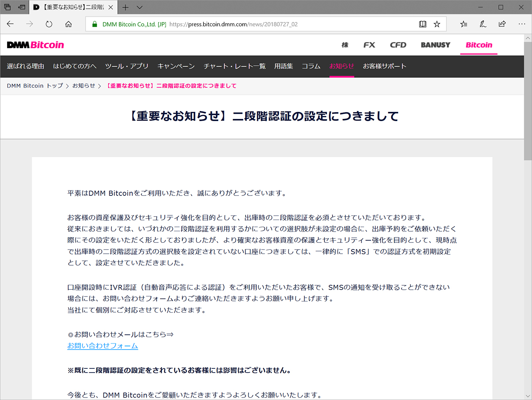Screen dimensions: 532x400
Task: Click the Home icon in browser toolbar
Action: click(x=69, y=24)
